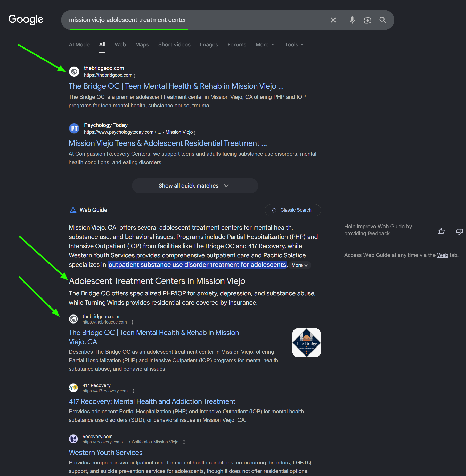Click the psychologytoday.com breadcrumb URL

click(x=138, y=132)
